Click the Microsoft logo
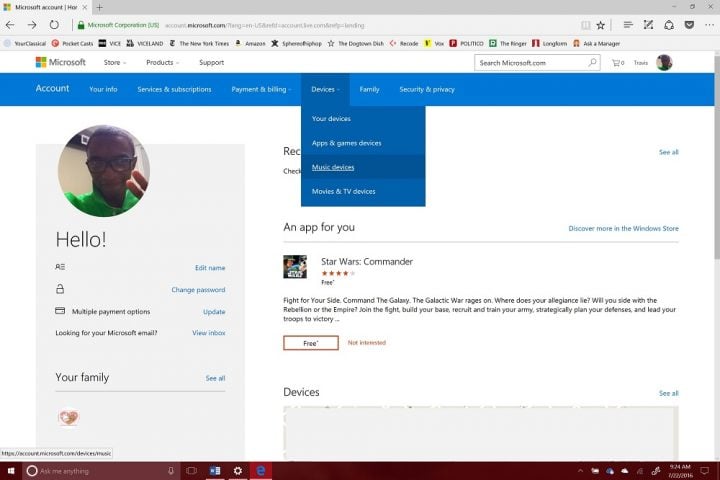Image resolution: width=720 pixels, height=480 pixels. tap(61, 62)
